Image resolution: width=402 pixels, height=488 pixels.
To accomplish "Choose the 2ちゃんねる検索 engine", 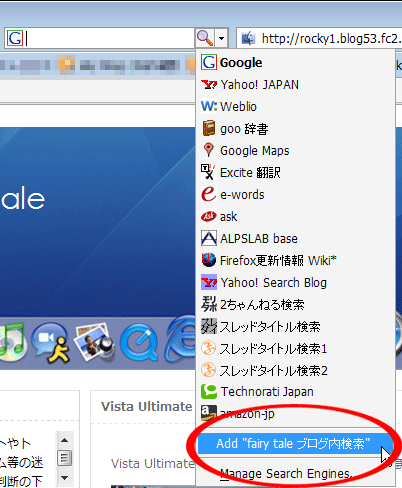I will (x=295, y=304).
